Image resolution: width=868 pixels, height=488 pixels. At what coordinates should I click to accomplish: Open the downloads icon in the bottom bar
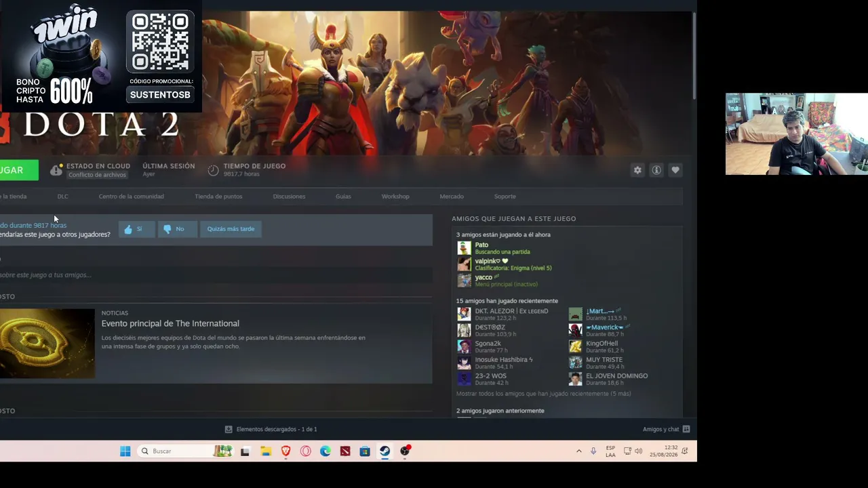(x=229, y=429)
